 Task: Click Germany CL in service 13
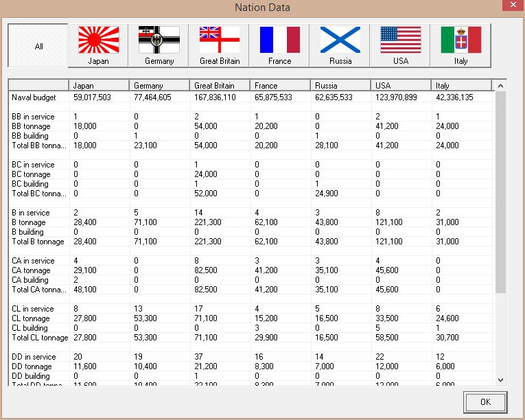(x=138, y=309)
